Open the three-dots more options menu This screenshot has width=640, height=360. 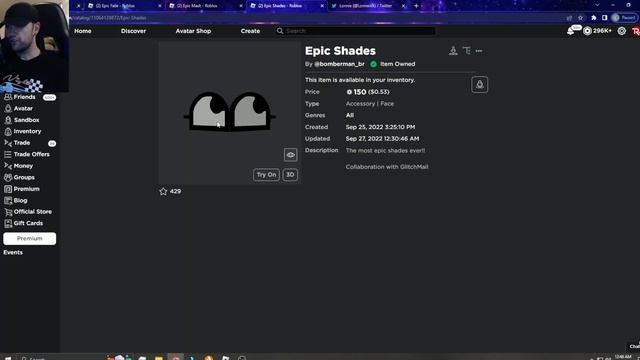[x=479, y=51]
